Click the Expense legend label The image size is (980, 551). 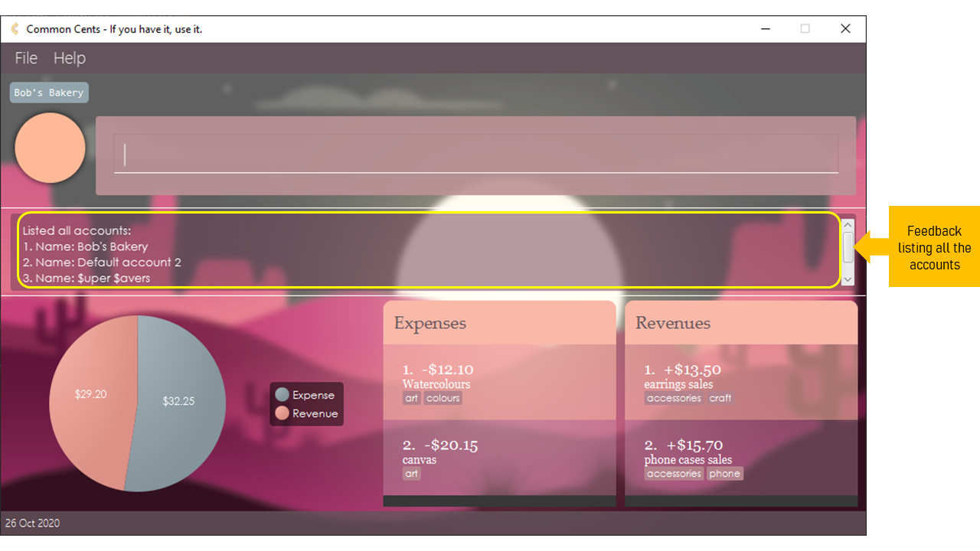click(x=313, y=395)
